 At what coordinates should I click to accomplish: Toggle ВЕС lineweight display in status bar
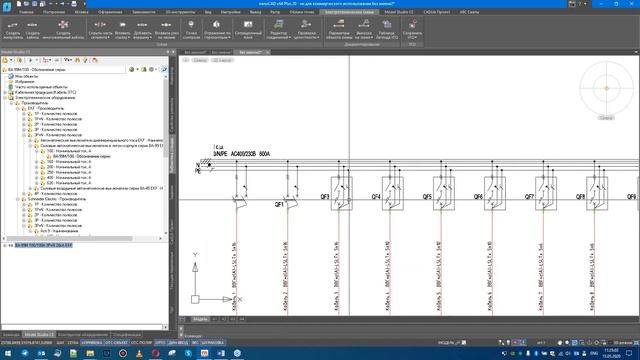point(195,342)
